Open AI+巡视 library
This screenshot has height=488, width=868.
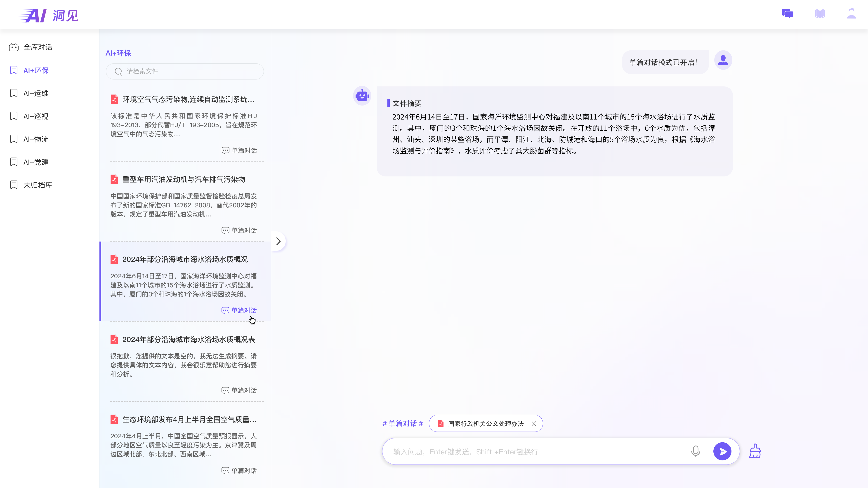[36, 116]
